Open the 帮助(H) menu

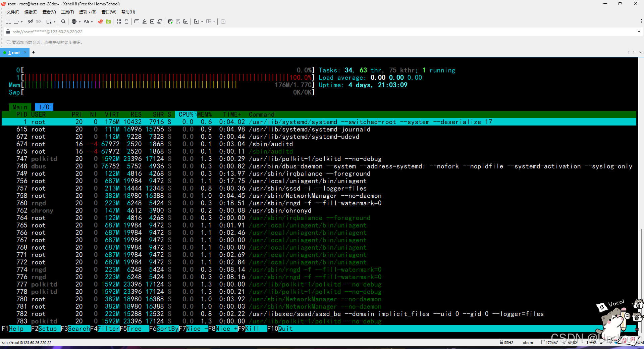pyautogui.click(x=128, y=12)
